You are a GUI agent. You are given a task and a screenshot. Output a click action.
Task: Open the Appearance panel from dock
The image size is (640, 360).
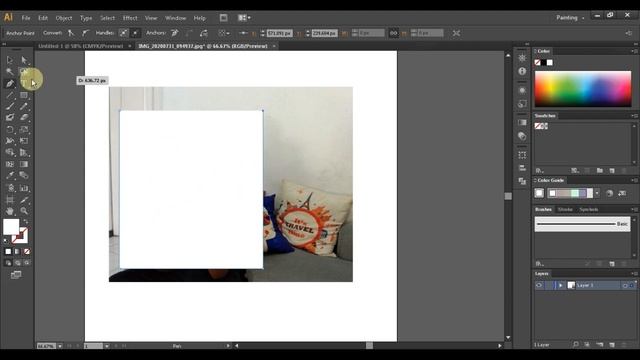522,90
